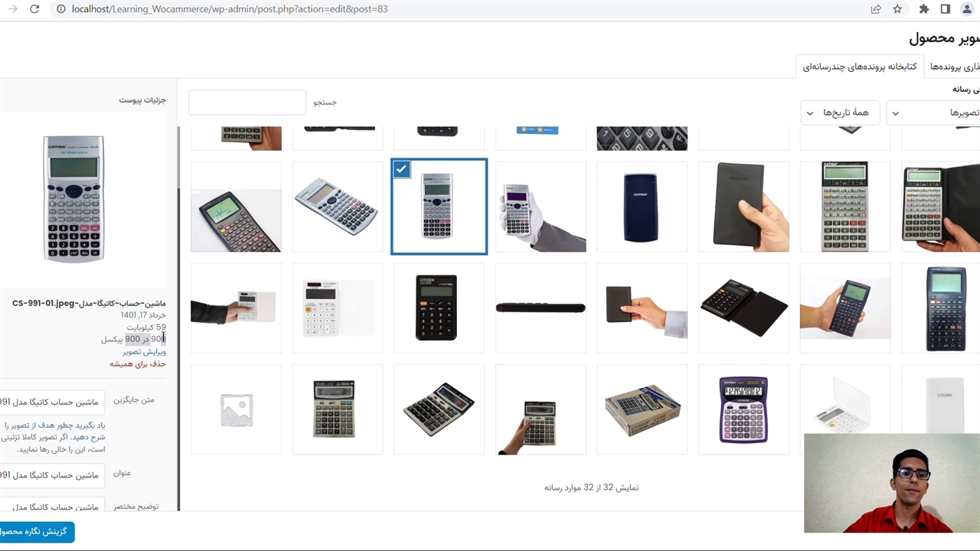The height and width of the screenshot is (551, 980).
Task: Select the purple calculator thumbnail
Action: tap(743, 409)
